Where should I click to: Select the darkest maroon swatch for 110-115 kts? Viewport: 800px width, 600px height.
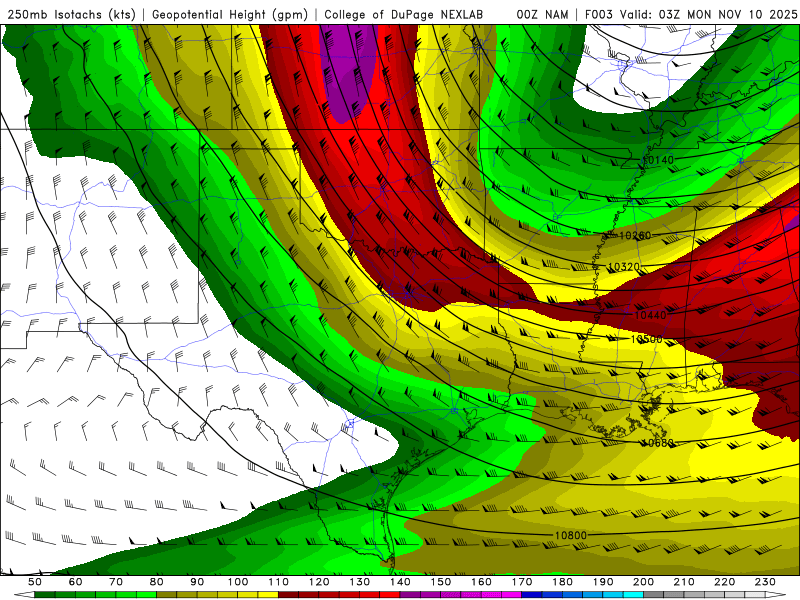point(288,595)
